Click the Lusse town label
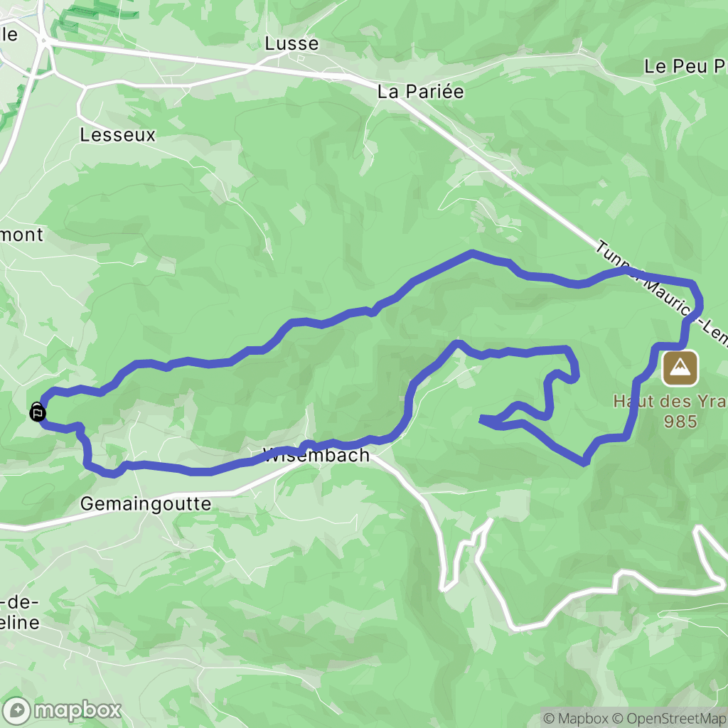The height and width of the screenshot is (728, 728). 291,43
